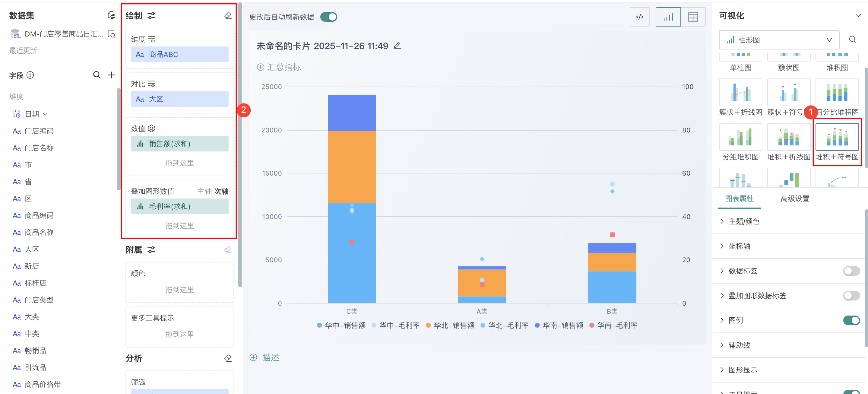Viewport: 868px width, 394px height.
Task: Search chart types with magnifier icon
Action: pos(852,40)
